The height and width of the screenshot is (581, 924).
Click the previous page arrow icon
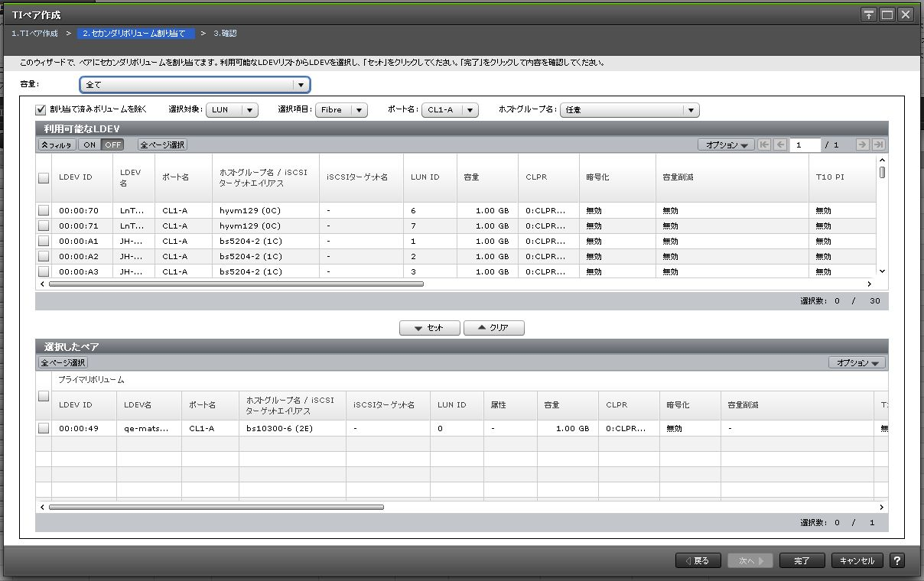tap(780, 144)
